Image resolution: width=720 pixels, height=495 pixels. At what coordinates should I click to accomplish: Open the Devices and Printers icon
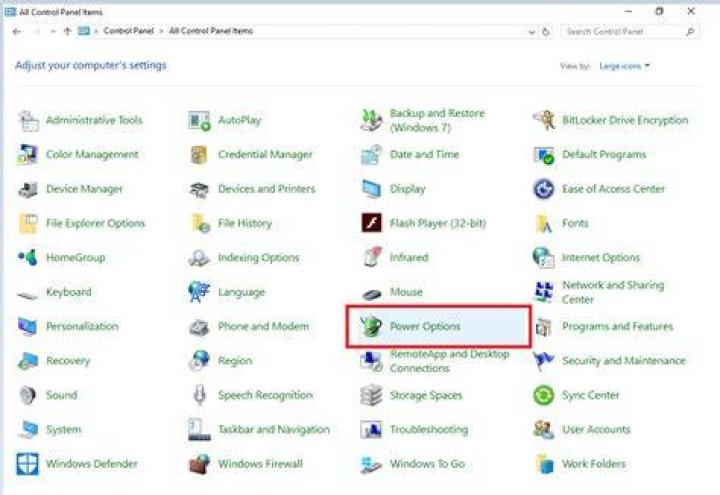click(199, 189)
